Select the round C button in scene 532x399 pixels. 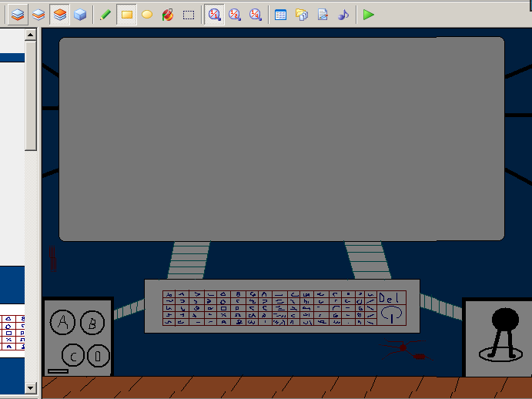coord(72,355)
